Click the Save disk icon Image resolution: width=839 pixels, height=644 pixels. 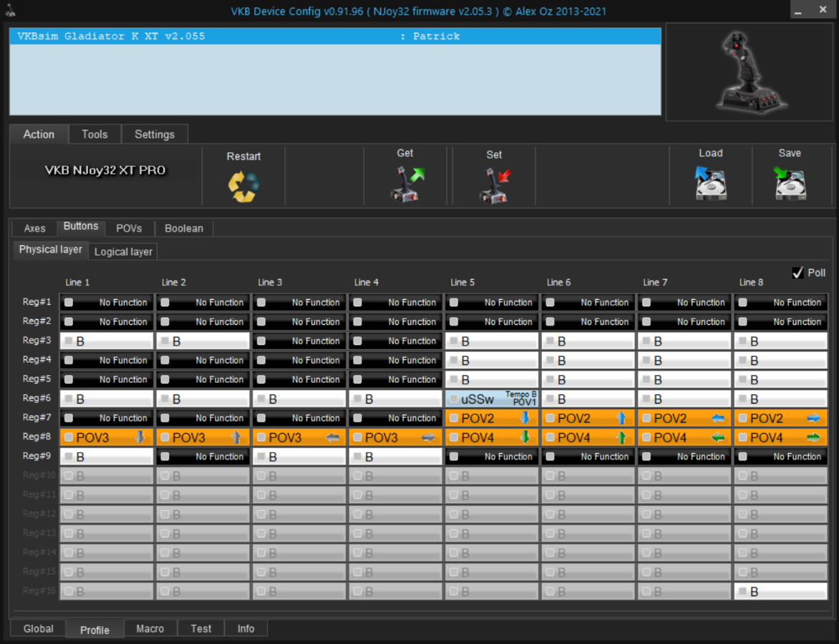[x=790, y=183]
